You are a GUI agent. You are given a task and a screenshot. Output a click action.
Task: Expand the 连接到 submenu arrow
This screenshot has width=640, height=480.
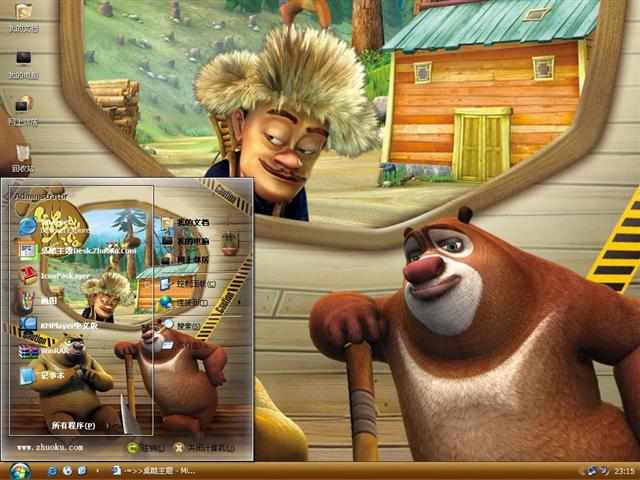pyautogui.click(x=239, y=302)
